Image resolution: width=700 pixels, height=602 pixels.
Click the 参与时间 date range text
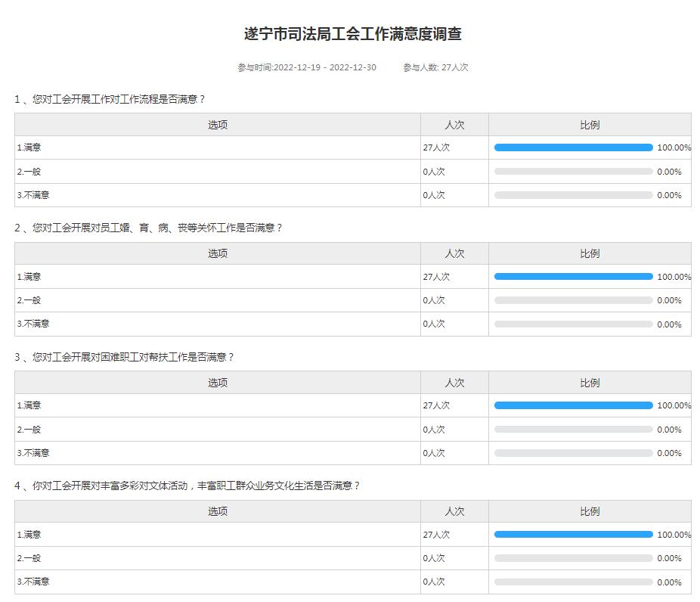[x=306, y=67]
